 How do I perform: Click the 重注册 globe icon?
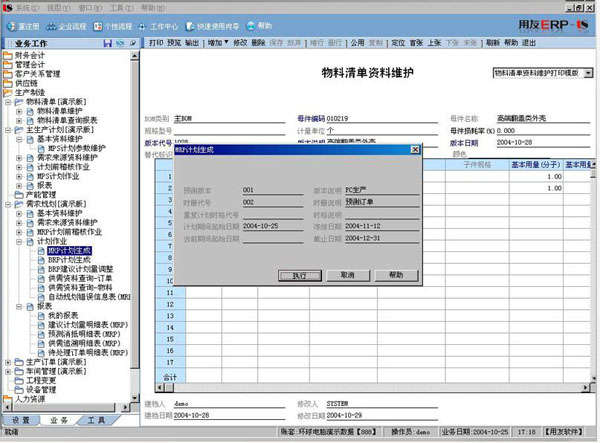pos(12,26)
